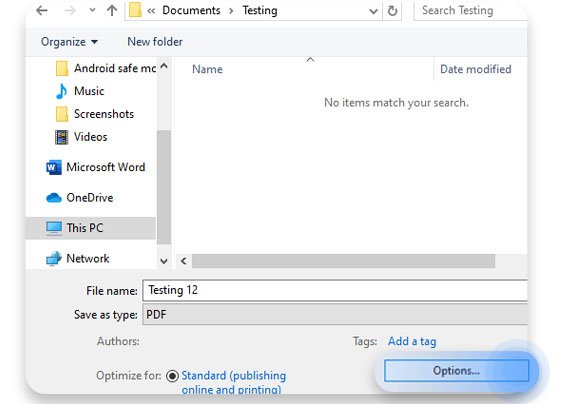This screenshot has height=404, width=562.
Task: Click sidebar scrollbar up arrow
Action: point(164,66)
